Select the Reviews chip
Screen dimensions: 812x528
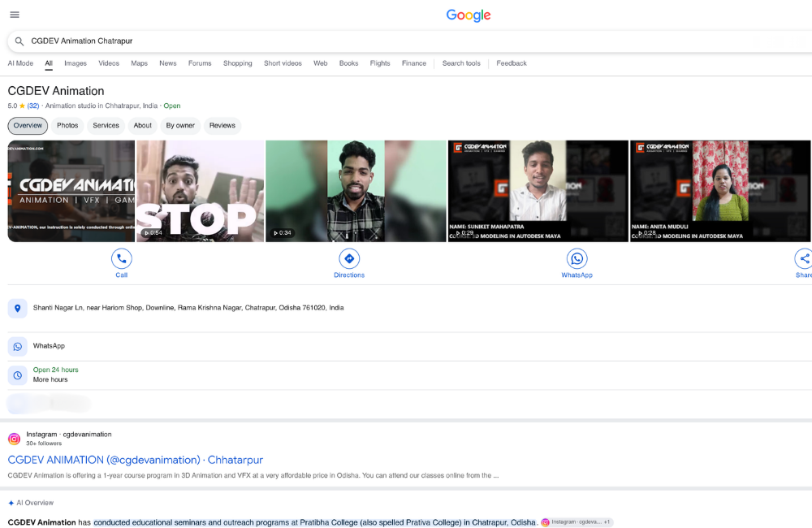tap(222, 125)
